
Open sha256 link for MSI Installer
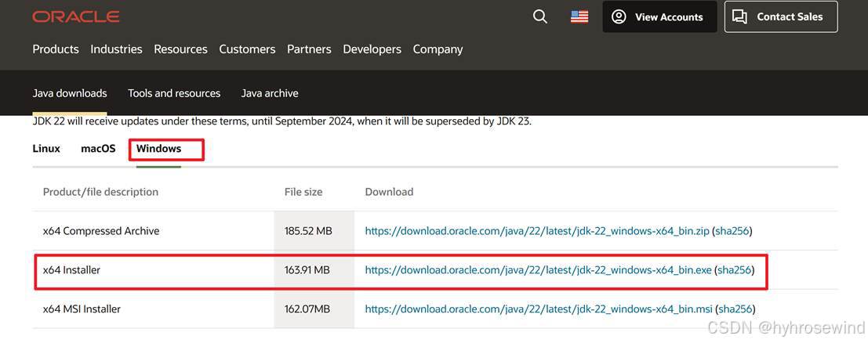tap(735, 309)
